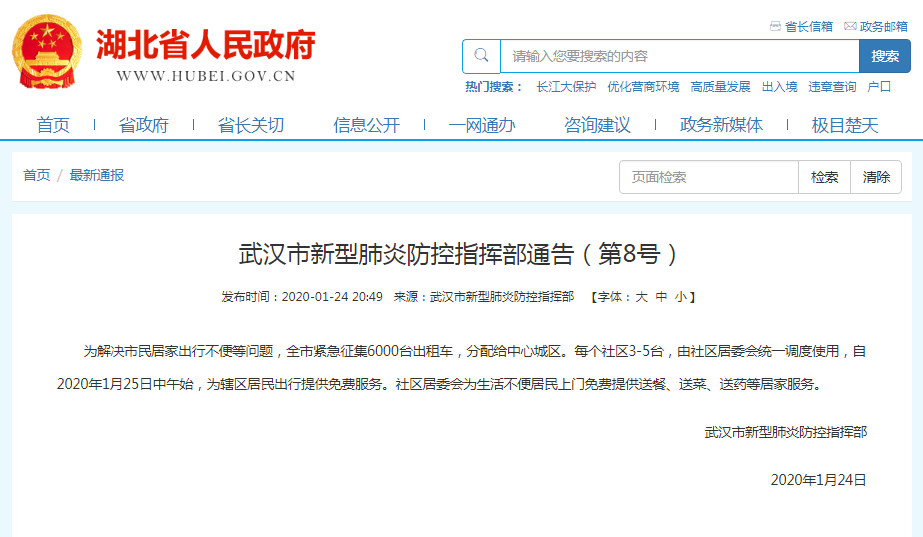Viewport: 923px width, 537px height.
Task: Focus the 页面检索 page search field
Action: tap(708, 177)
